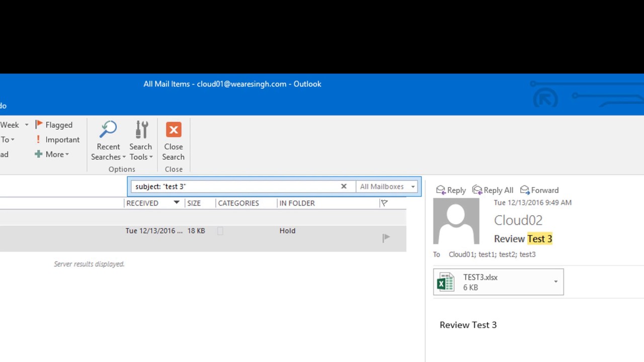Viewport: 644px width, 362px height.
Task: Click recipient test3 in To line
Action: pyautogui.click(x=527, y=254)
